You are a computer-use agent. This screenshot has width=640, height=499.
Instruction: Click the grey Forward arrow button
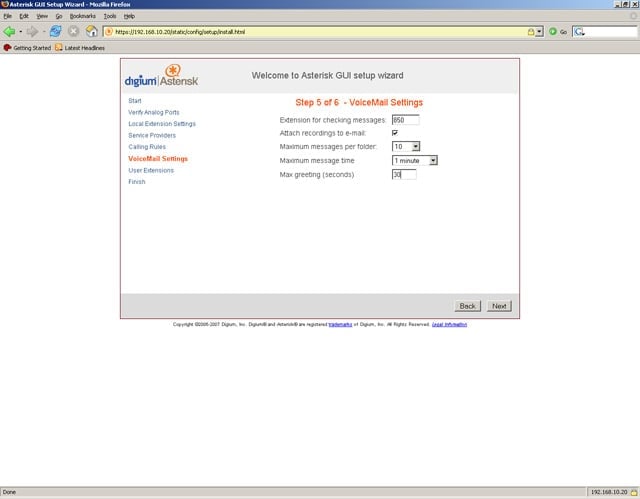[x=32, y=31]
